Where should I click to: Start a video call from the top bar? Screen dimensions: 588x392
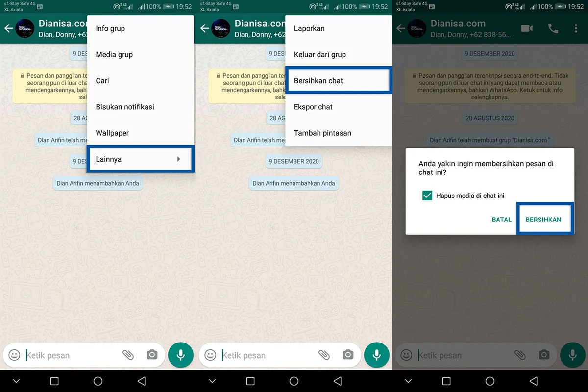(x=528, y=28)
